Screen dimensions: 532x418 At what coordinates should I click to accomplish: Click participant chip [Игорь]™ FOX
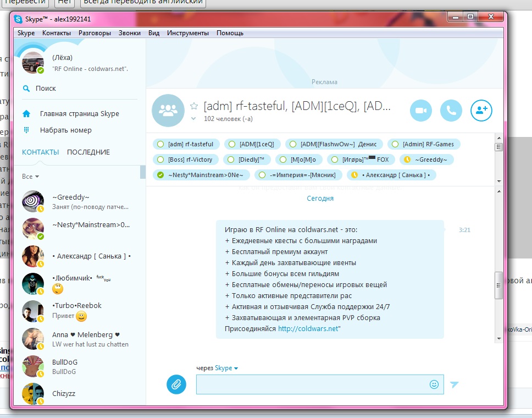(361, 159)
